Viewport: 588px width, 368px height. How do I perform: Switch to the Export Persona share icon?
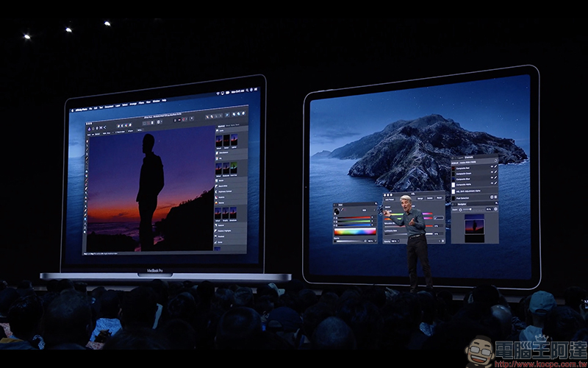pyautogui.click(x=105, y=127)
